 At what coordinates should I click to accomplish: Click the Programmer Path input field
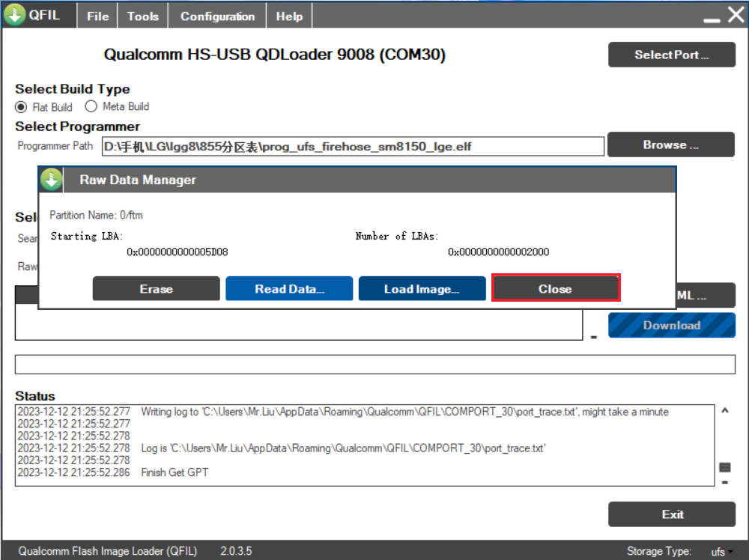(352, 146)
